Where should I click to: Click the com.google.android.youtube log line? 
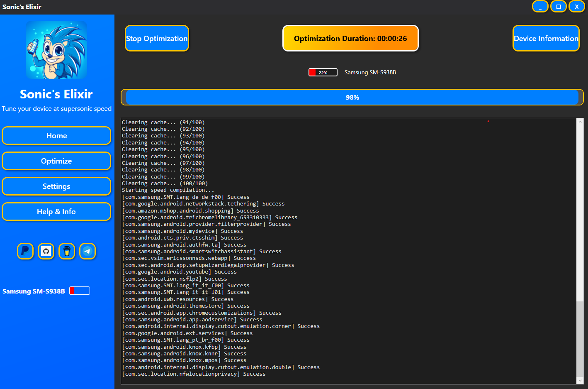(x=180, y=272)
